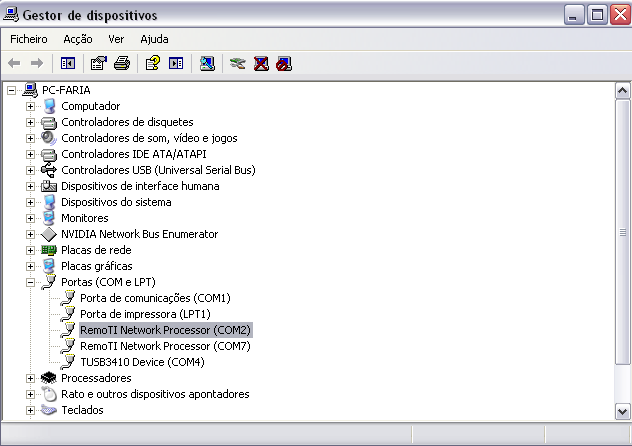Select the PC-FARIA root label

pyautogui.click(x=66, y=90)
